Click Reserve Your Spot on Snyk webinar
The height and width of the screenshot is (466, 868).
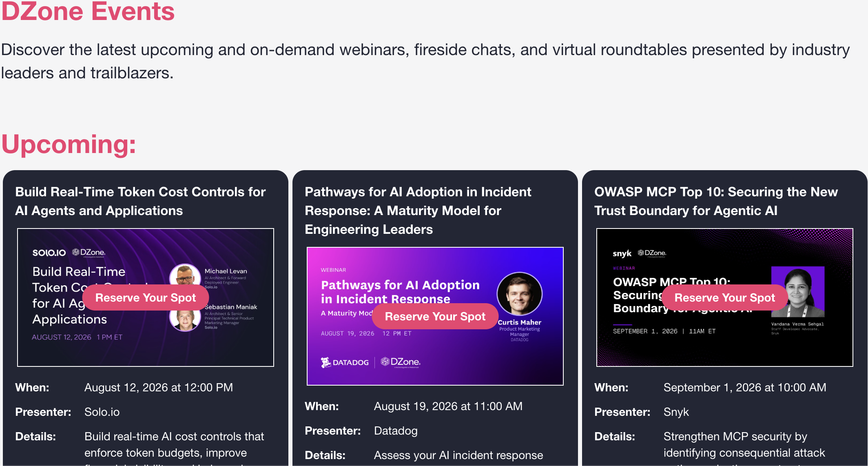[x=725, y=297]
